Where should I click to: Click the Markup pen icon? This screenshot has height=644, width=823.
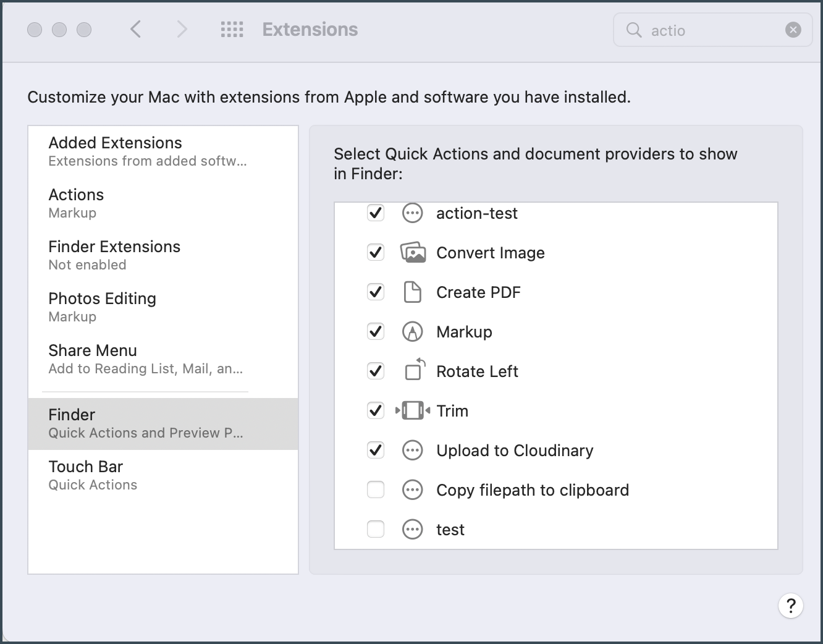point(413,332)
